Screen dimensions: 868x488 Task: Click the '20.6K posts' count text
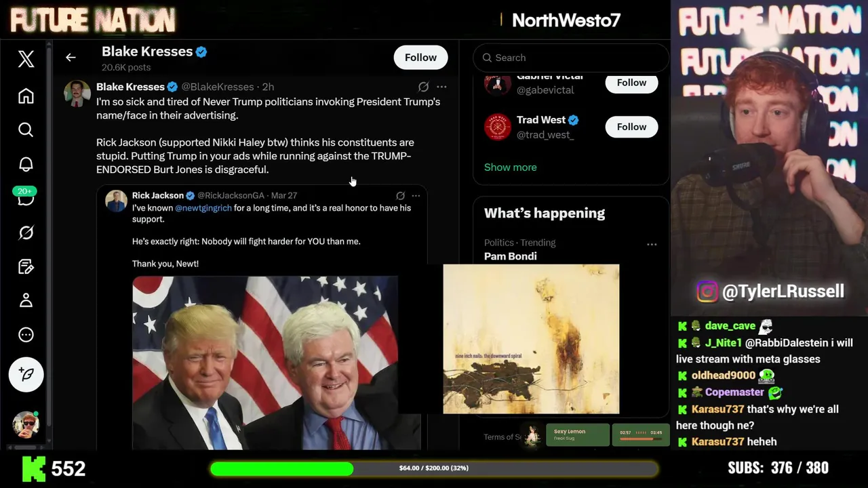(x=126, y=67)
